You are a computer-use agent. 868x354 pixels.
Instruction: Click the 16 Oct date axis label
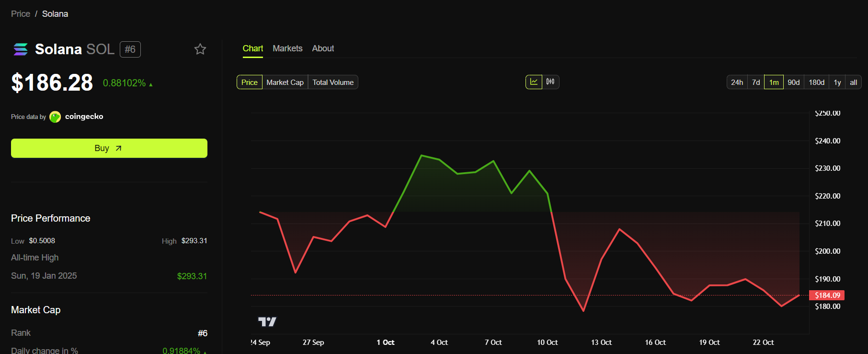655,342
